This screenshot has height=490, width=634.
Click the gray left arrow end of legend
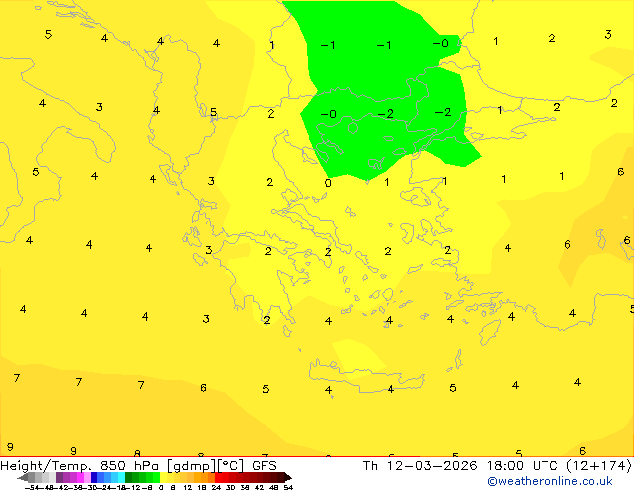click(x=23, y=477)
